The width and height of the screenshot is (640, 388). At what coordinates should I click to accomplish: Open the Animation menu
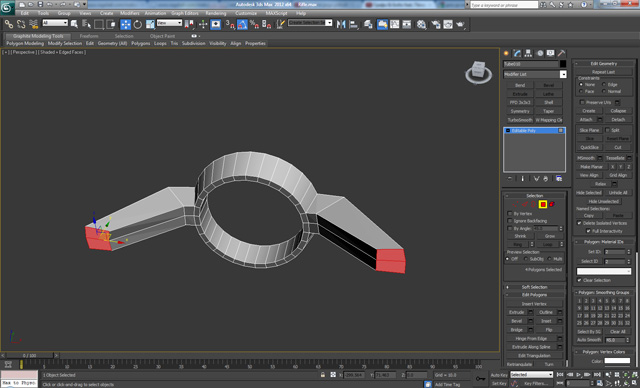click(156, 13)
